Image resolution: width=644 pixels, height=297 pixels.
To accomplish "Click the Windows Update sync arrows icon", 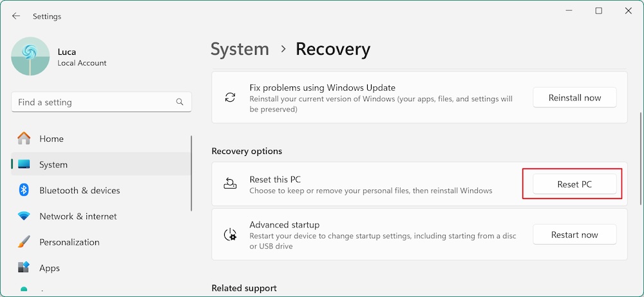I will click(230, 97).
